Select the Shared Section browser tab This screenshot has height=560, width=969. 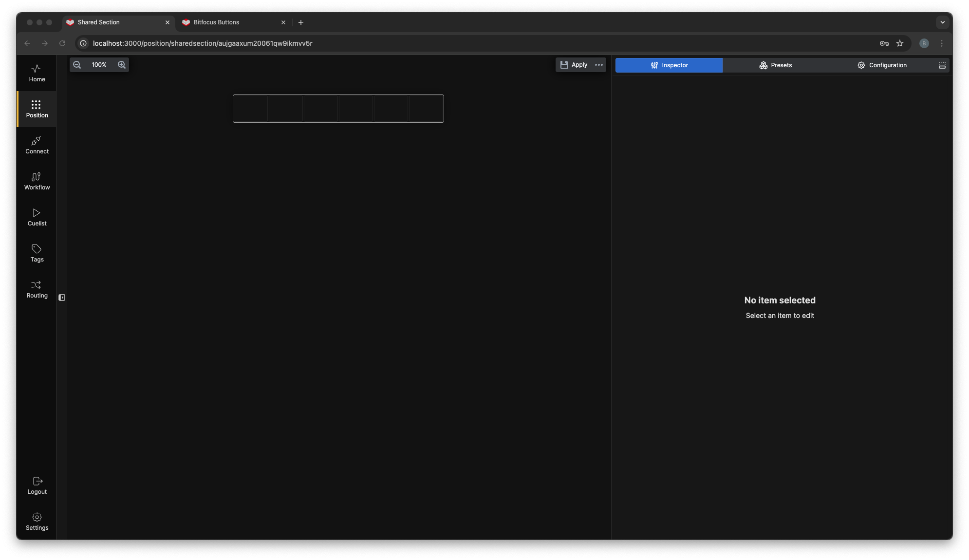tap(118, 22)
